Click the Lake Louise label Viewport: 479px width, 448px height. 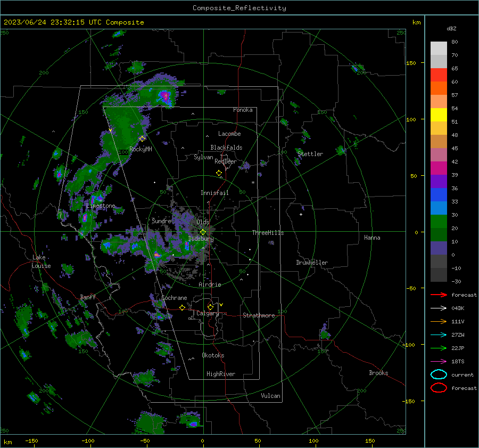tap(41, 262)
